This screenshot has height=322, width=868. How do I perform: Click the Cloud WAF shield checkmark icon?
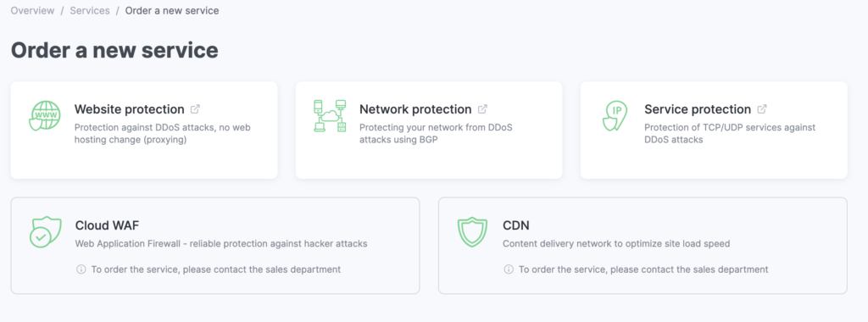[45, 232]
